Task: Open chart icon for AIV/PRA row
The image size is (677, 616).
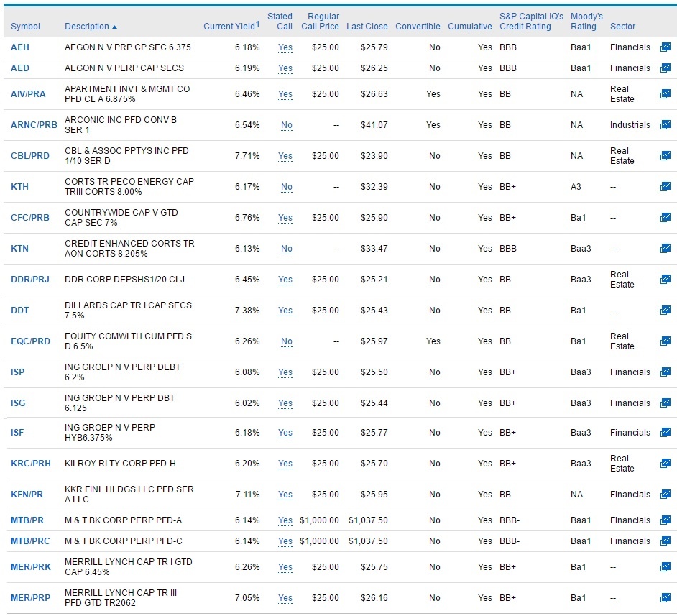Action: (666, 93)
